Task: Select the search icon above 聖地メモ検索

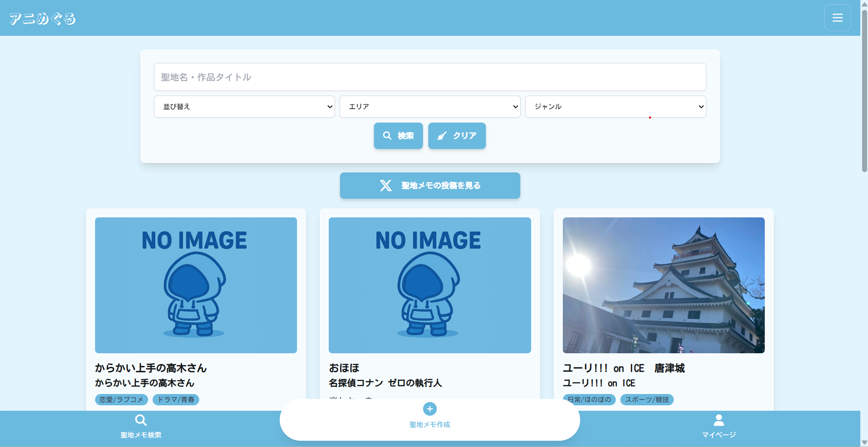Action: coord(141,420)
